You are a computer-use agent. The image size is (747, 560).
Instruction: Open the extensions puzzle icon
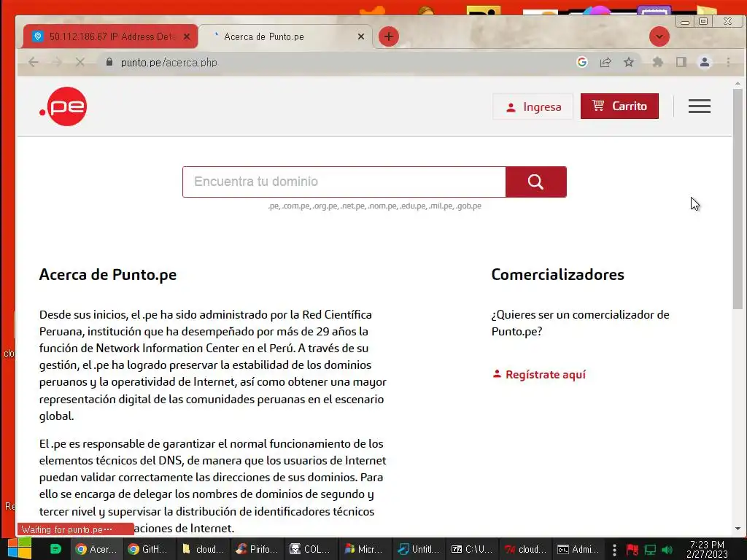(x=657, y=63)
